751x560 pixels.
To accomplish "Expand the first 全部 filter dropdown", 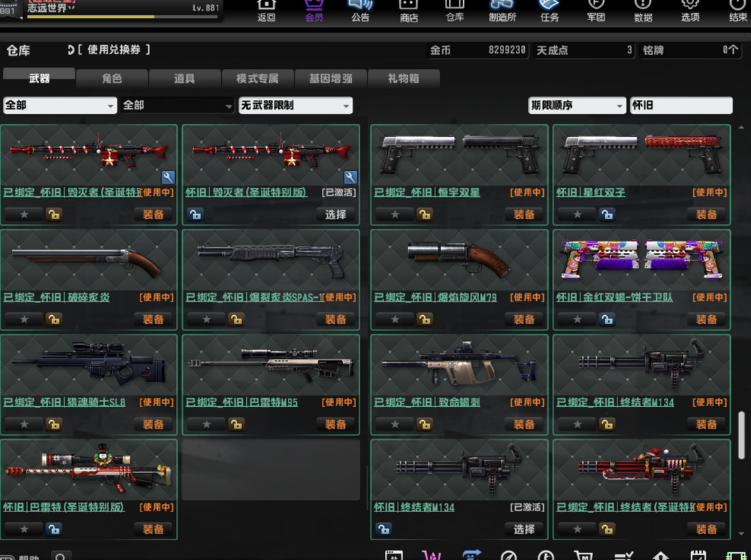I will pos(60,106).
